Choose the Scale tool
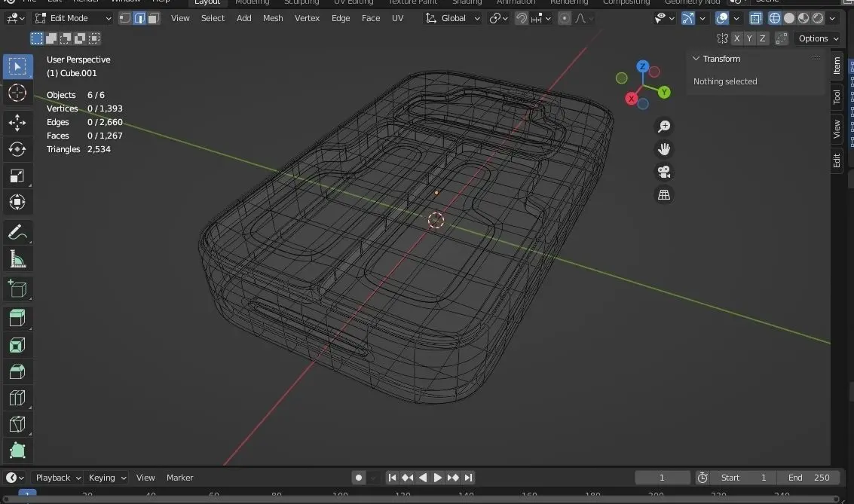The width and height of the screenshot is (854, 504). pyautogui.click(x=17, y=176)
